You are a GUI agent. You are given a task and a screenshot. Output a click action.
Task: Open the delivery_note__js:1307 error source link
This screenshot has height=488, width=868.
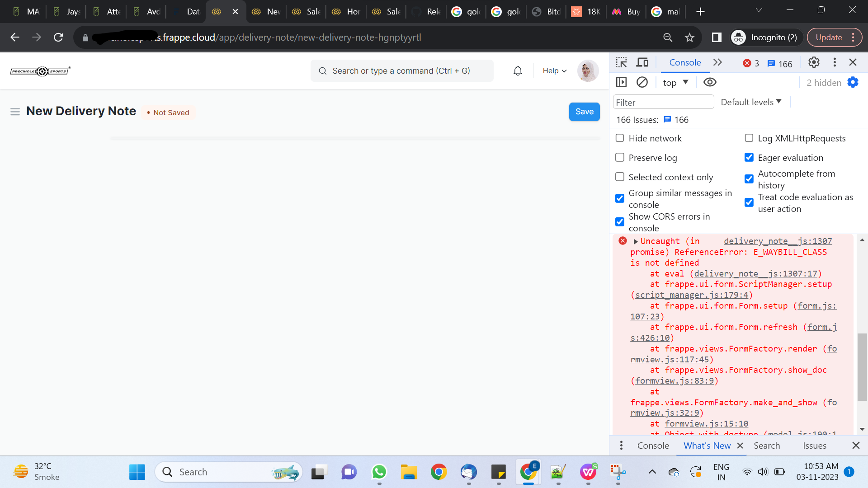[x=777, y=241]
